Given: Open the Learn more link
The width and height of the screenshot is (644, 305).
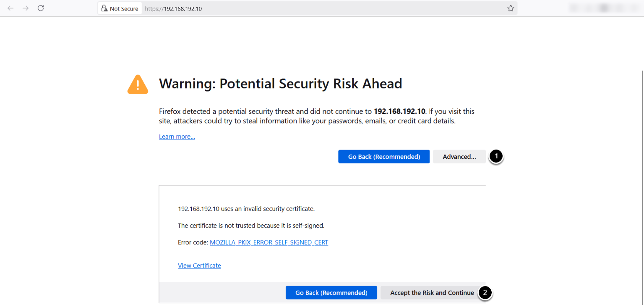Looking at the screenshot, I should click(x=177, y=137).
